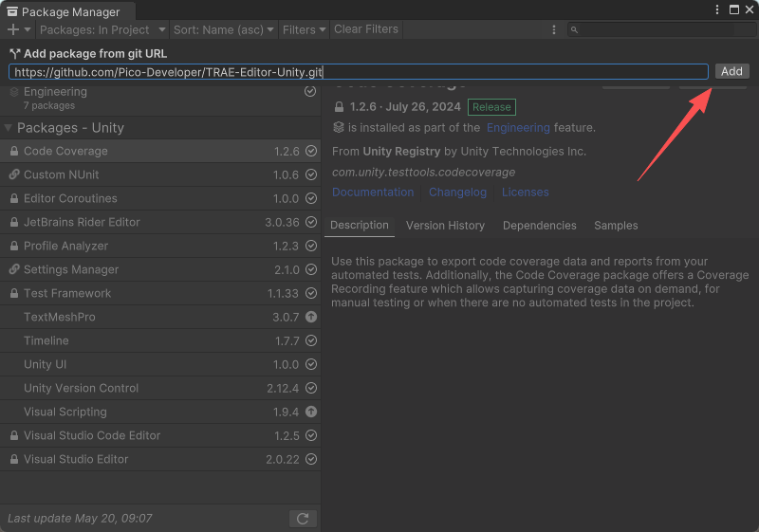Click the plus icon to add a package

[13, 30]
